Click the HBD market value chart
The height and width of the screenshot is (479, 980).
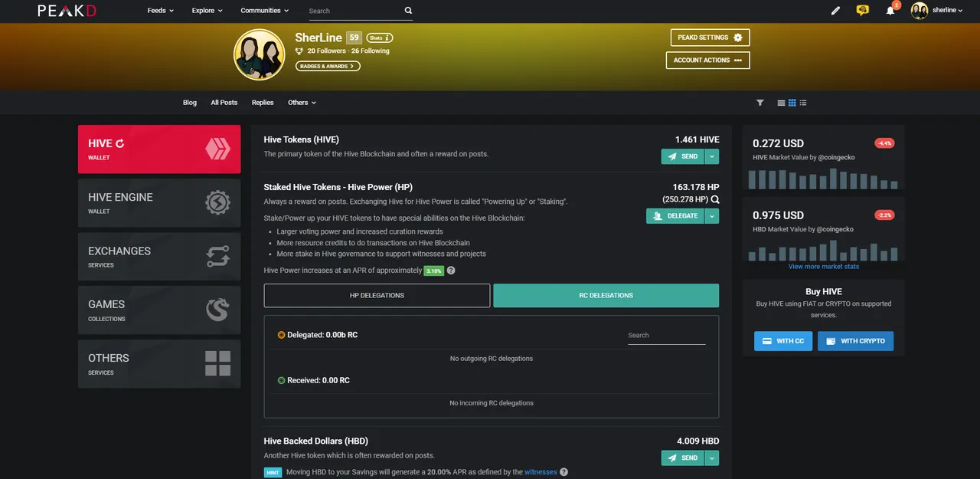(823, 251)
